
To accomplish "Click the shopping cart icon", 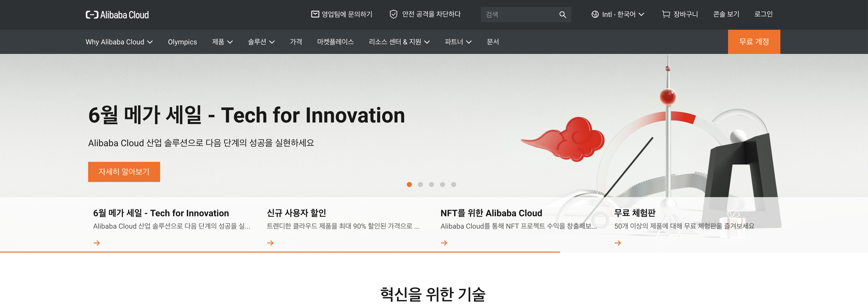I will click(666, 14).
